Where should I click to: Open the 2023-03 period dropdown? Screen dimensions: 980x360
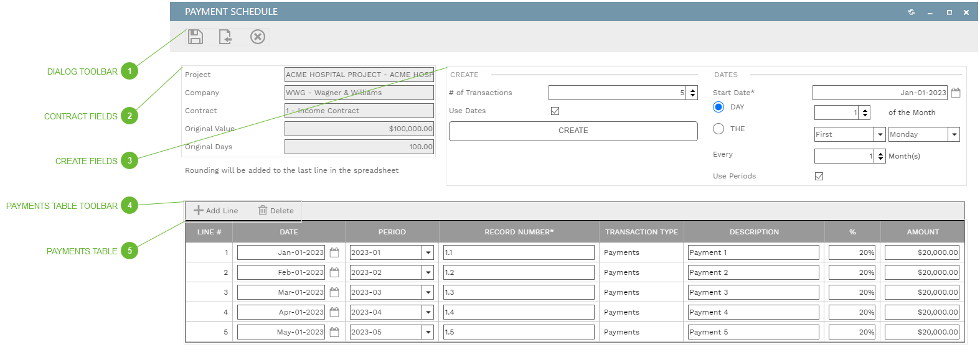click(x=428, y=292)
